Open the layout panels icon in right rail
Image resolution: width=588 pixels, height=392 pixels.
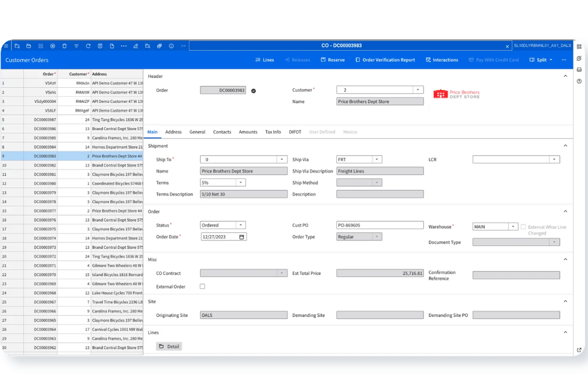tap(579, 46)
